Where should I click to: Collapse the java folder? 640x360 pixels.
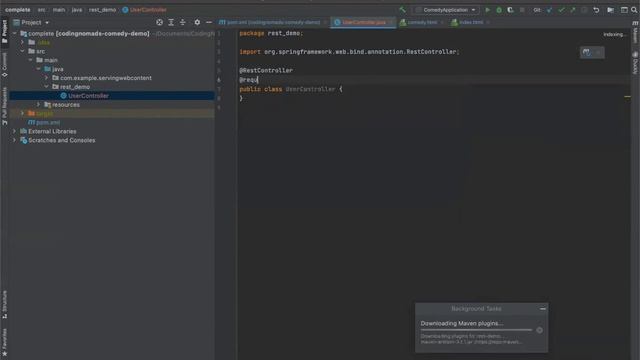[39, 69]
